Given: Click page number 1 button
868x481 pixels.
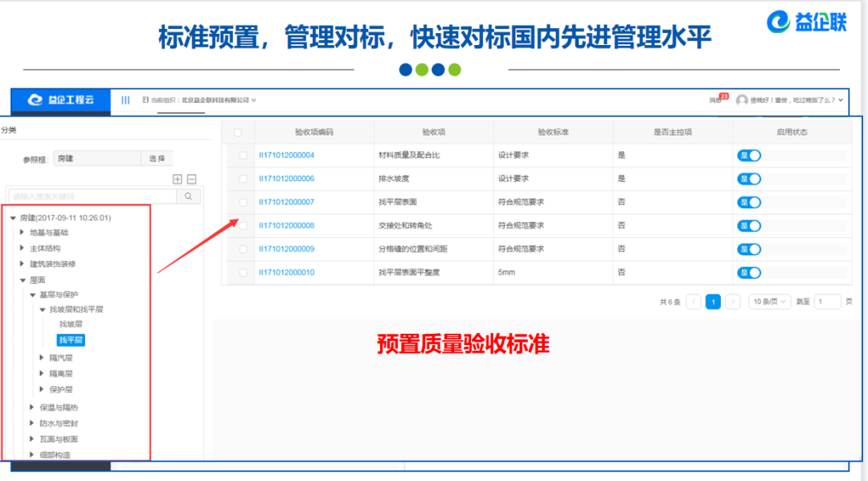Looking at the screenshot, I should (713, 302).
